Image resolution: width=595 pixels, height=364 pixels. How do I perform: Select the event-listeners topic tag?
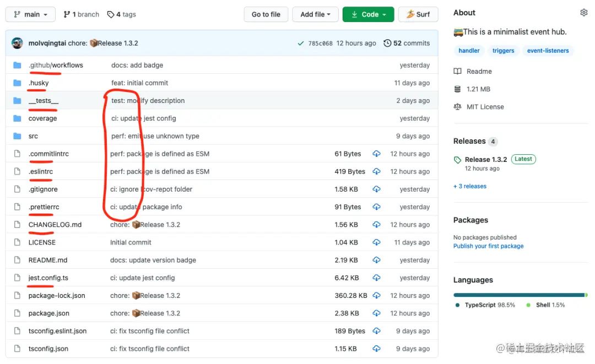click(x=548, y=51)
